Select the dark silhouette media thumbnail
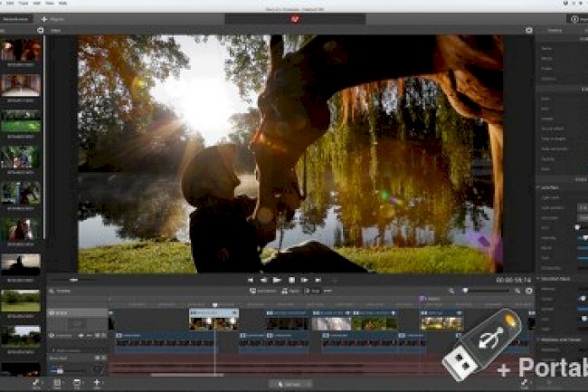This screenshot has width=588, height=392. 21,265
